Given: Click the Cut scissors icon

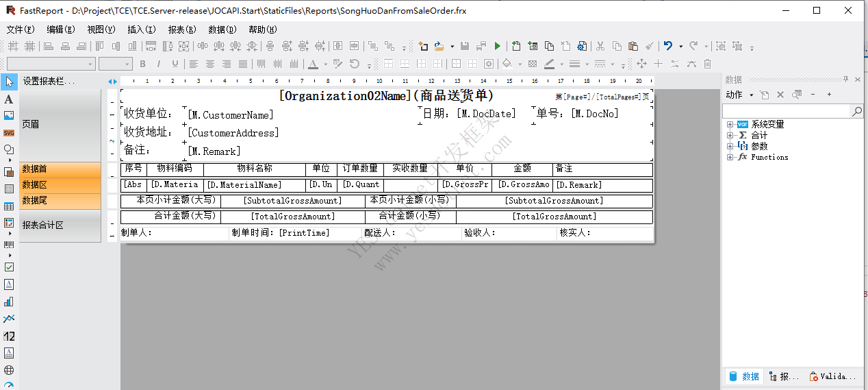Looking at the screenshot, I should (x=600, y=46).
